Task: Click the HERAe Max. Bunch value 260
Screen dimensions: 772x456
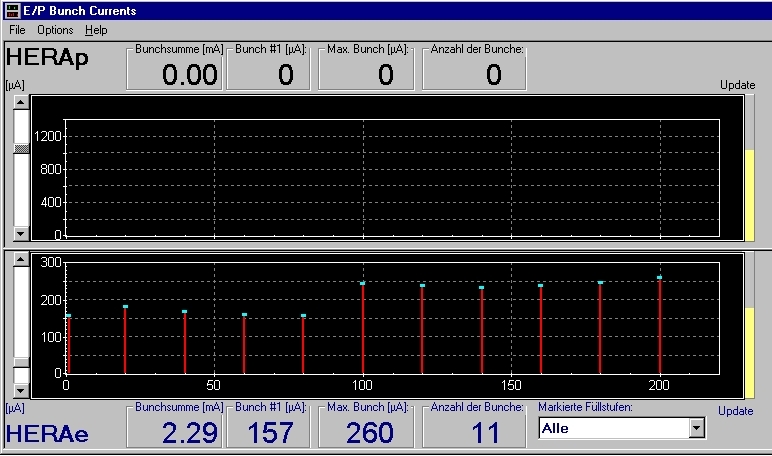Action: point(370,433)
